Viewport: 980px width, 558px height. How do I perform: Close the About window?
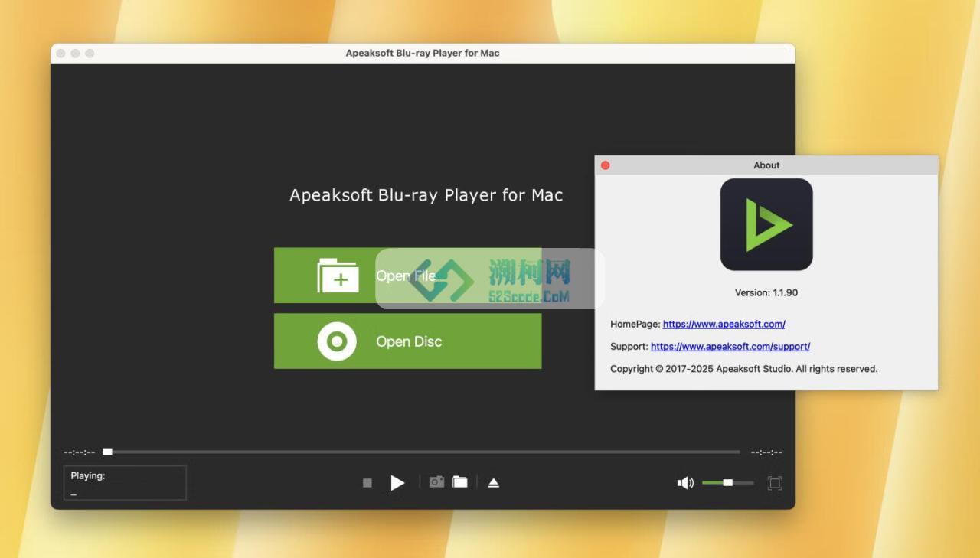[x=605, y=165]
